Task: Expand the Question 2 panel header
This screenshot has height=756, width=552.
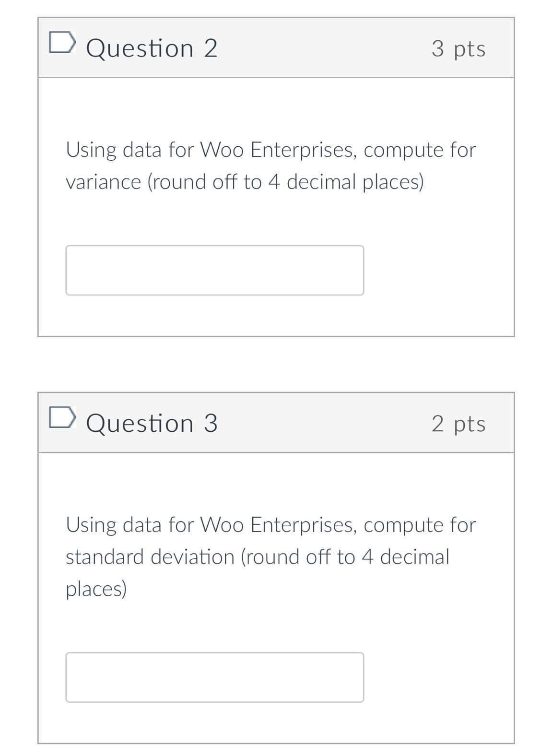Action: pyautogui.click(x=276, y=47)
